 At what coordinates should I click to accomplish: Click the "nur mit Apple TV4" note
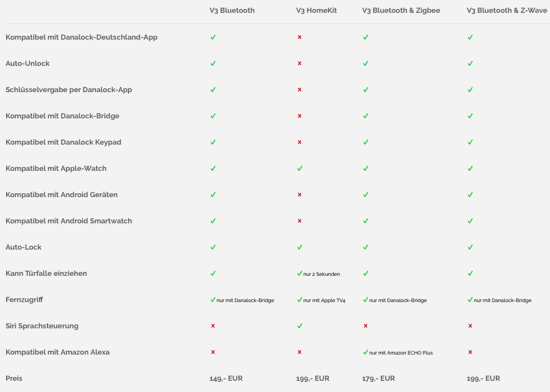coord(324,300)
